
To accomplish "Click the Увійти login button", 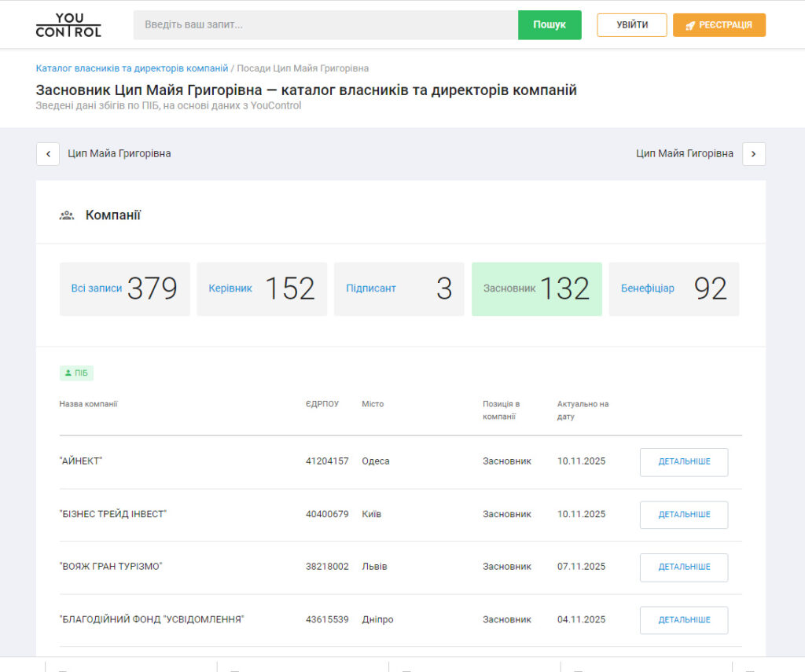I will pyautogui.click(x=631, y=25).
